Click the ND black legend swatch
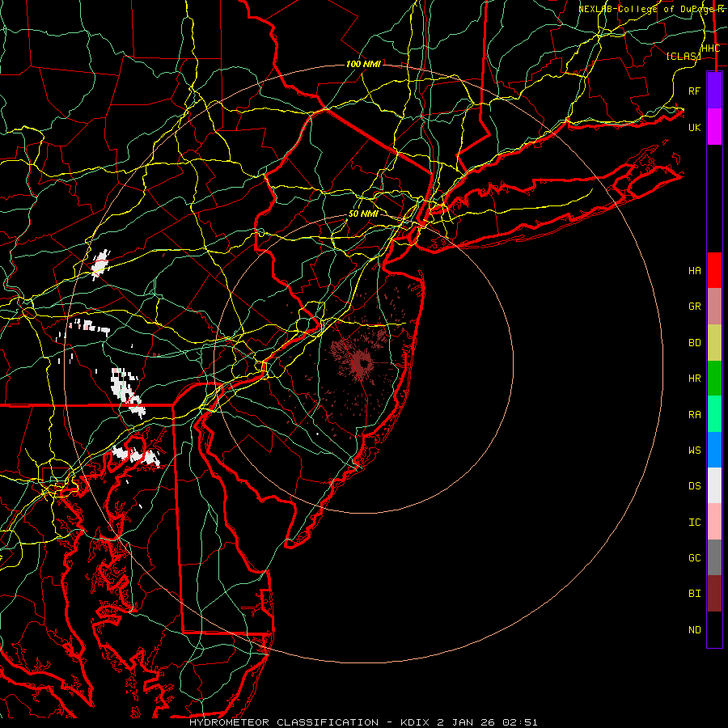The image size is (728, 728). point(714,629)
